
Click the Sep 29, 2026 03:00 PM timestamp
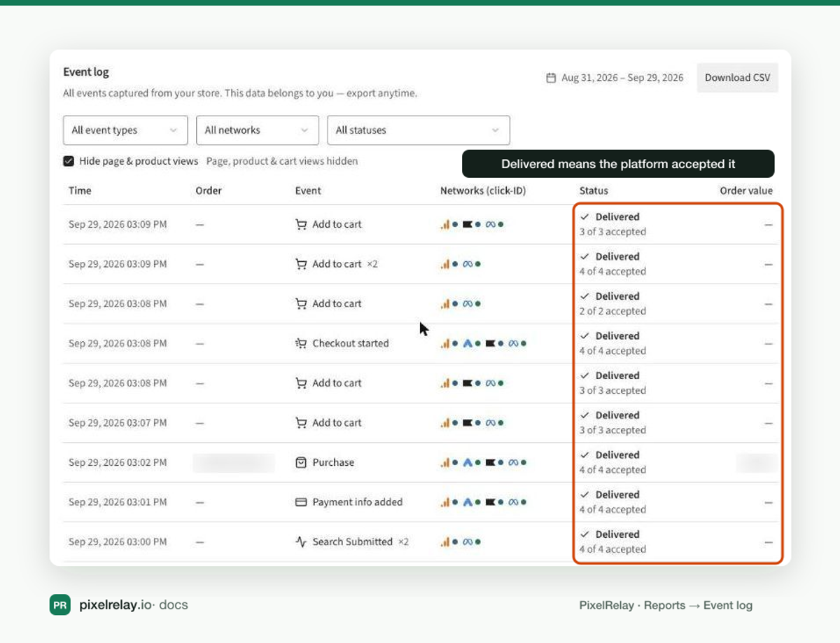click(118, 541)
